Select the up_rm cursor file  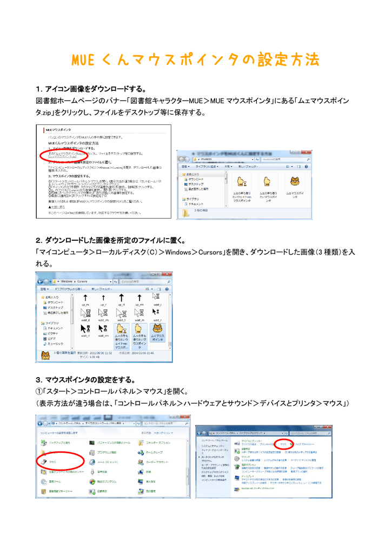click(x=139, y=300)
